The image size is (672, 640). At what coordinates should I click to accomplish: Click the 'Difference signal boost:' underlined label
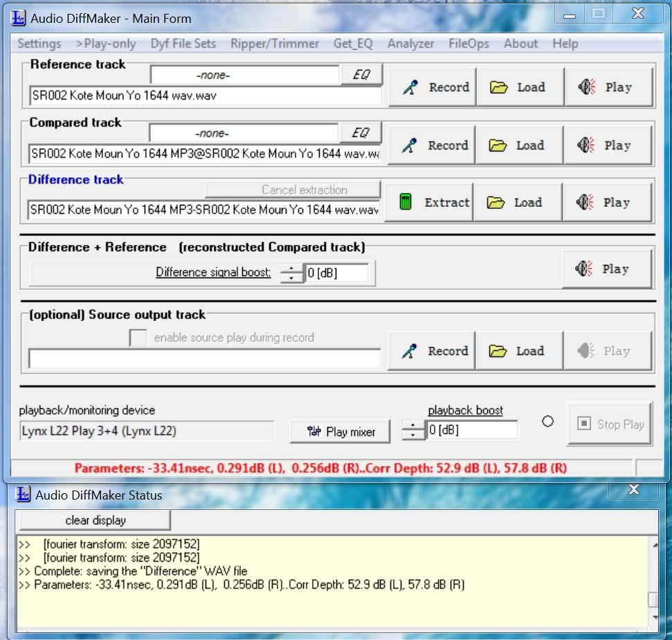click(x=213, y=272)
